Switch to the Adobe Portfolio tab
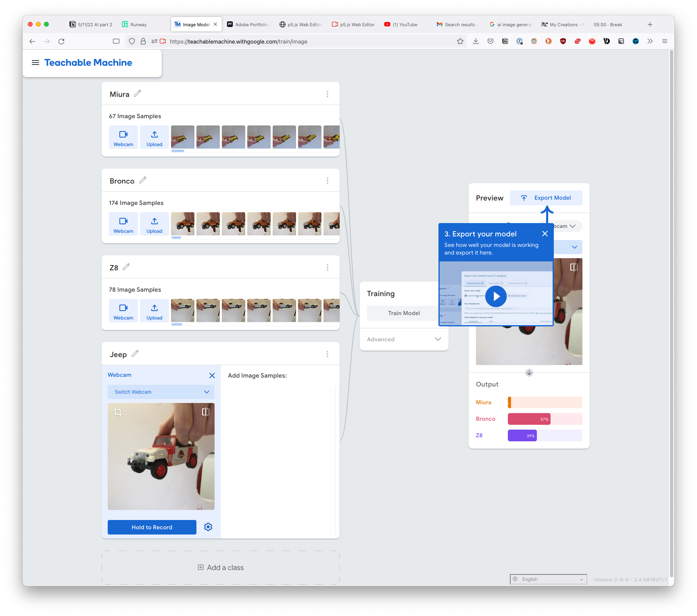697x616 pixels. coord(248,25)
